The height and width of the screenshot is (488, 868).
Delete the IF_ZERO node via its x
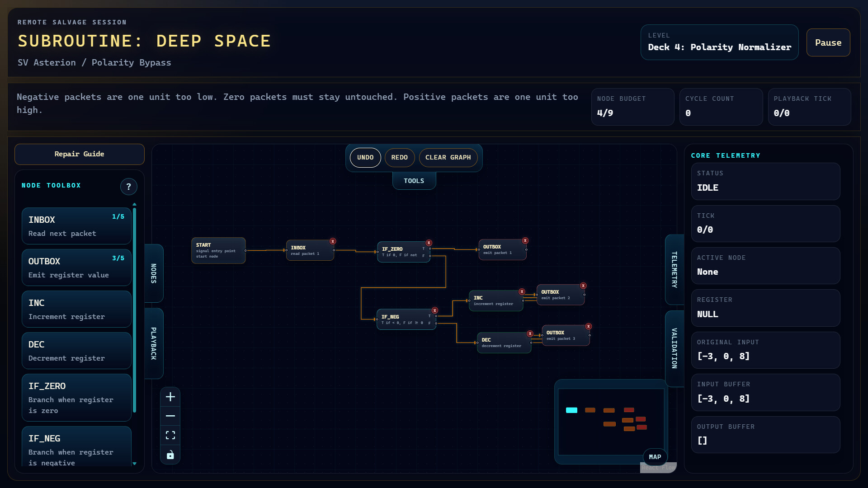(429, 243)
